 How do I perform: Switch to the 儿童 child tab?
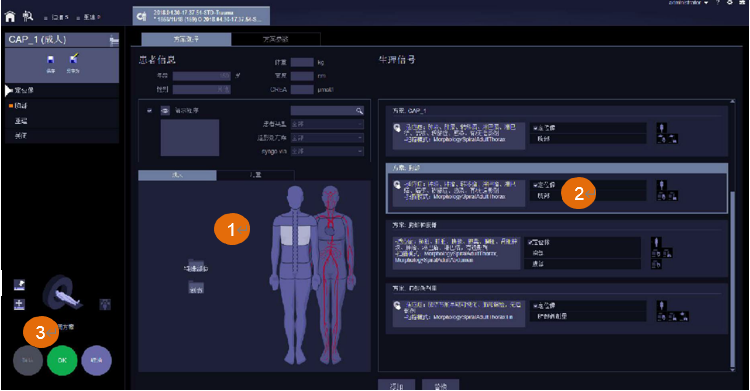[255, 175]
